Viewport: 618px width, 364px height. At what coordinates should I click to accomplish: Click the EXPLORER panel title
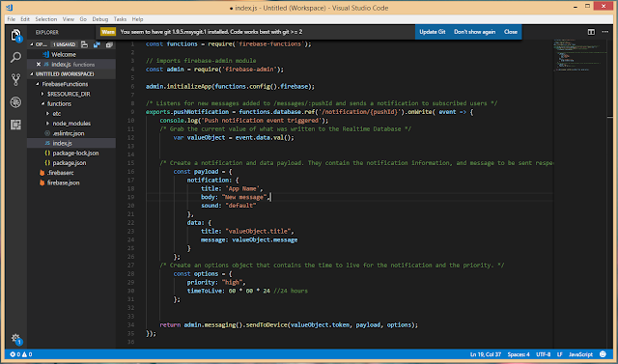pyautogui.click(x=47, y=32)
